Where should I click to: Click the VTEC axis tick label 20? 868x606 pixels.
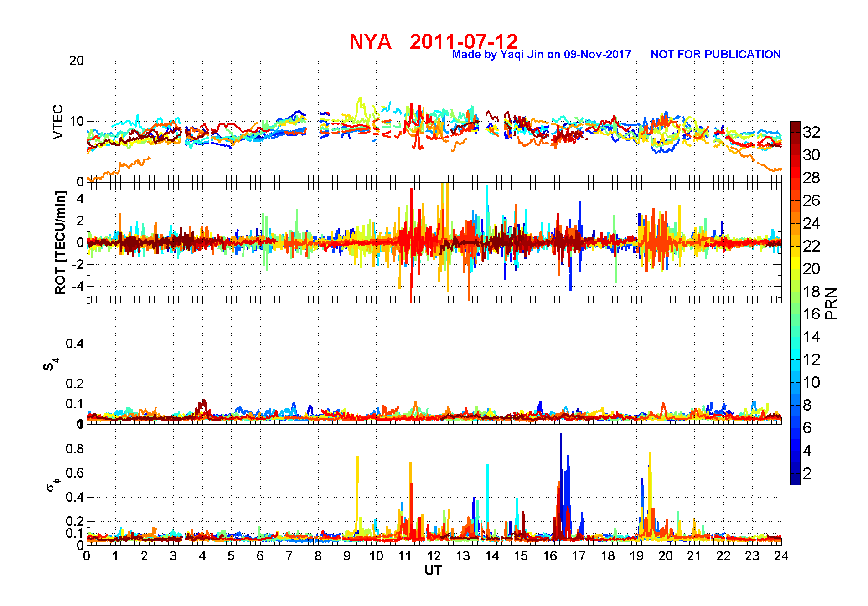[77, 61]
